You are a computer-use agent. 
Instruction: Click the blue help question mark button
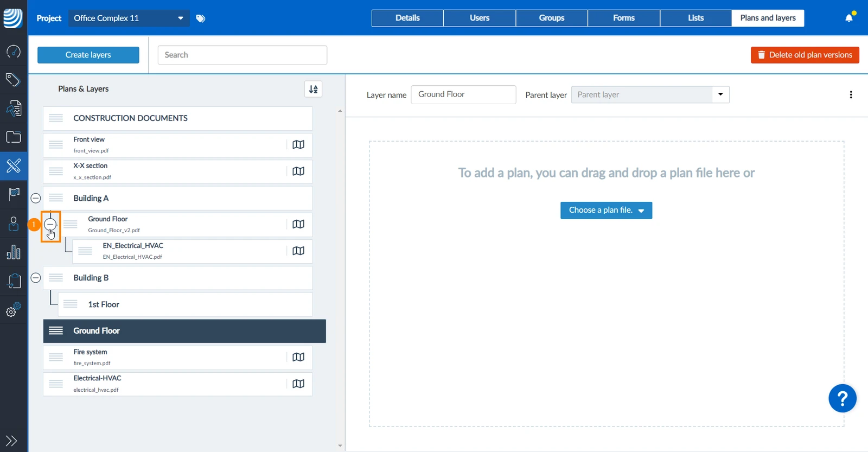pyautogui.click(x=843, y=399)
